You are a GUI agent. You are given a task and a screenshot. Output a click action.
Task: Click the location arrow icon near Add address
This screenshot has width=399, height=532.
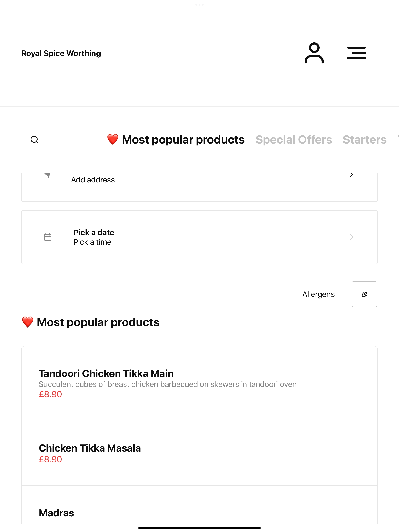pyautogui.click(x=48, y=175)
